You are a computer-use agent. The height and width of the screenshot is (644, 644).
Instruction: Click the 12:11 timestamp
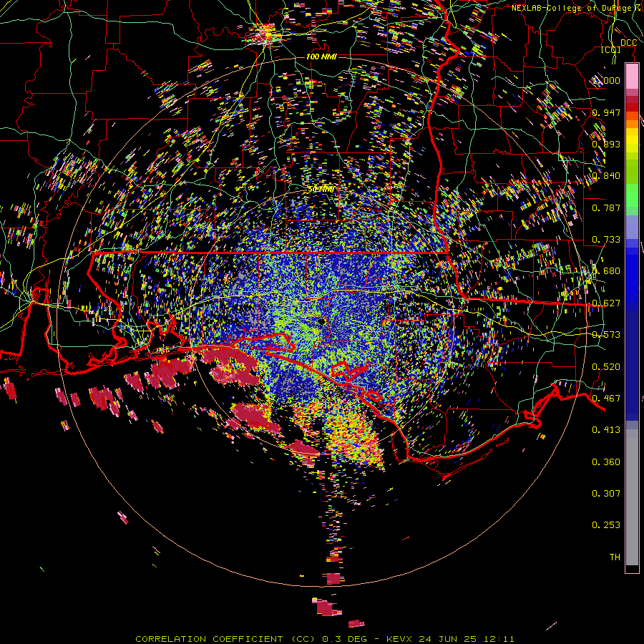point(497,639)
